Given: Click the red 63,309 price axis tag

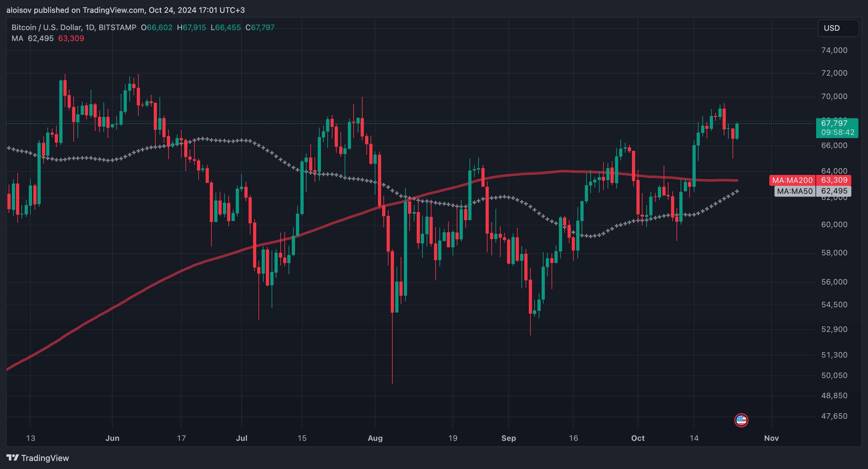Looking at the screenshot, I should [x=834, y=180].
